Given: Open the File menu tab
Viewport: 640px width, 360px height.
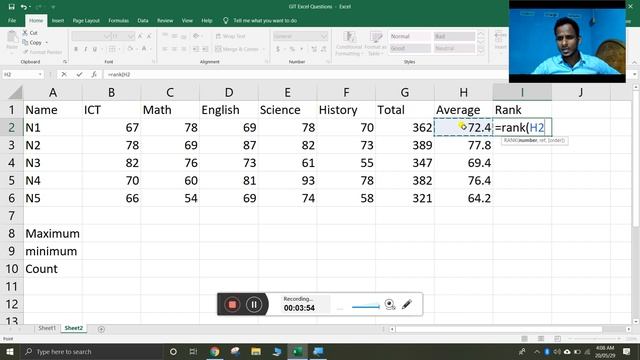Looking at the screenshot, I should click(x=12, y=20).
